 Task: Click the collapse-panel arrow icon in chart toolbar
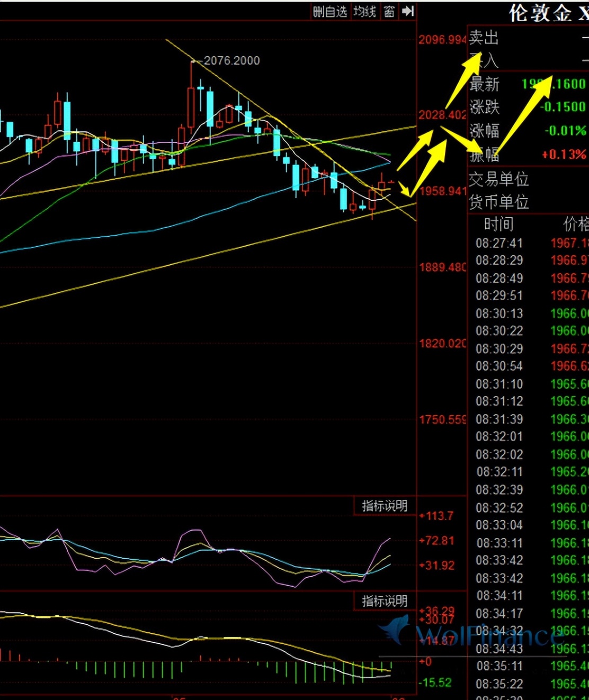[407, 11]
